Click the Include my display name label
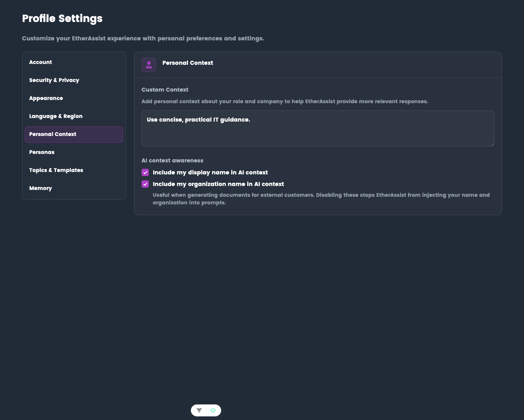524x420 pixels. click(210, 173)
